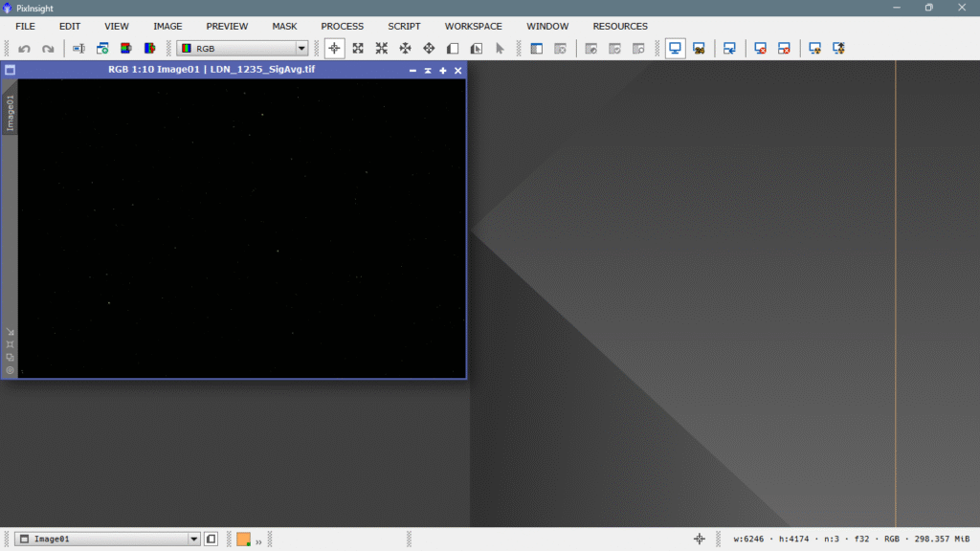Open the IMAGE menu
The width and height of the screenshot is (980, 551).
pos(167,26)
